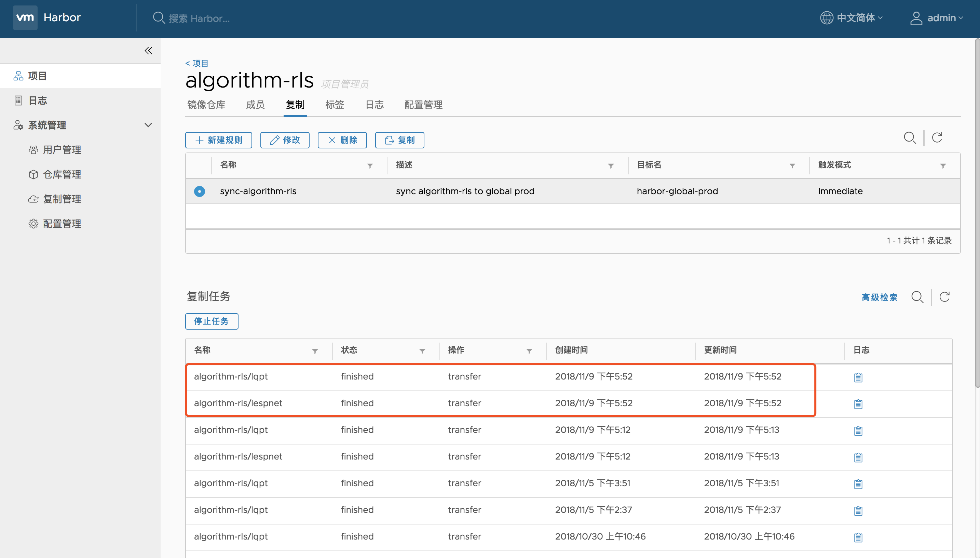Open the 中文简体 language dropdown
The height and width of the screenshot is (558, 980).
point(859,18)
